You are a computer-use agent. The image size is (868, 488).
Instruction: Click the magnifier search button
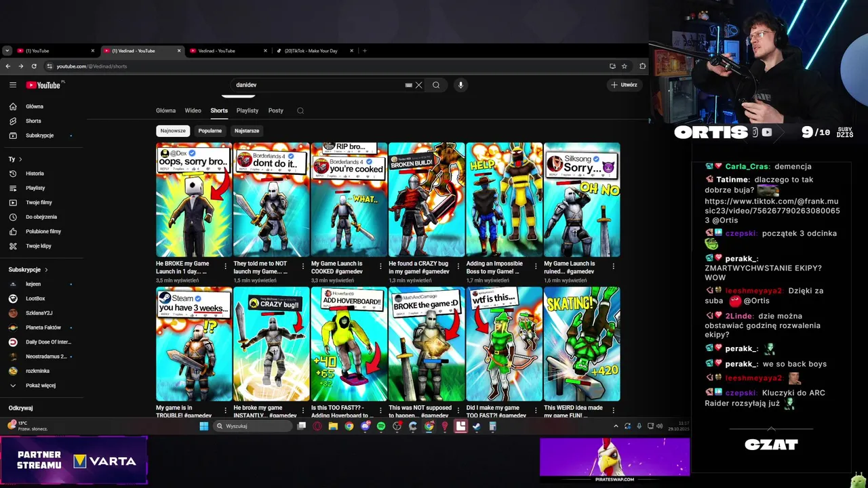tap(436, 85)
